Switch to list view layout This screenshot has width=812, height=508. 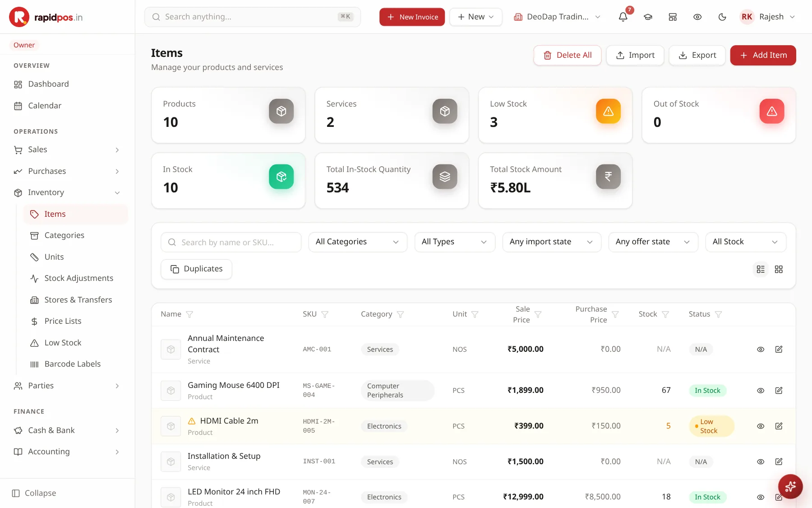(761, 269)
